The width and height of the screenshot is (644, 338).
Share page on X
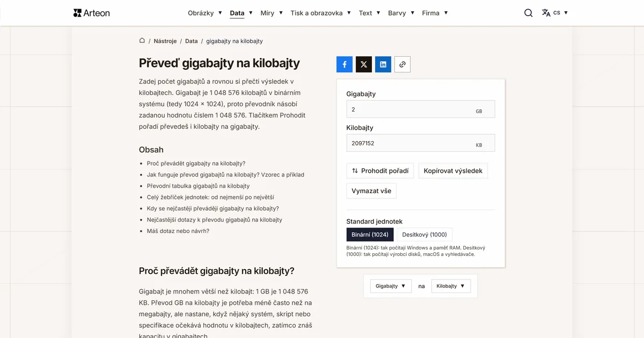(x=364, y=64)
